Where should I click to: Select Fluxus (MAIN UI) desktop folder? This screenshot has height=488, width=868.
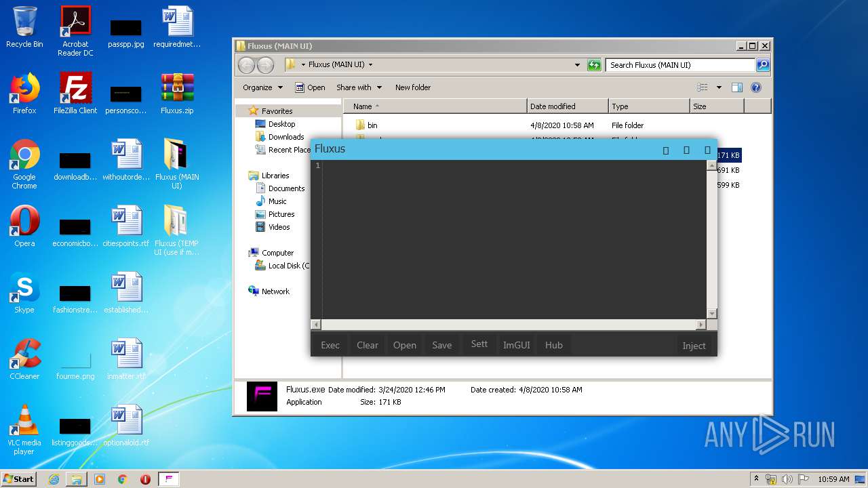(177, 164)
